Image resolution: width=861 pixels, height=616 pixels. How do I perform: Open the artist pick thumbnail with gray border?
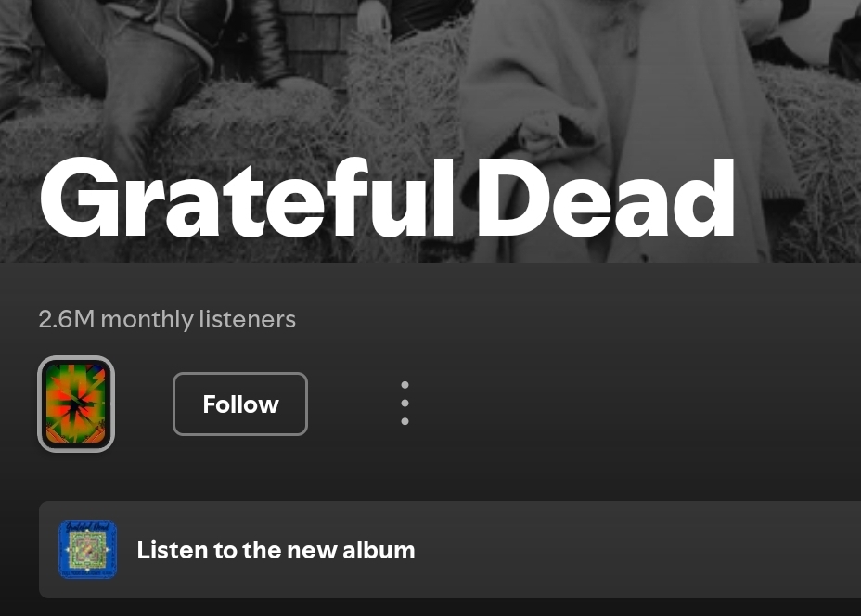(x=76, y=404)
